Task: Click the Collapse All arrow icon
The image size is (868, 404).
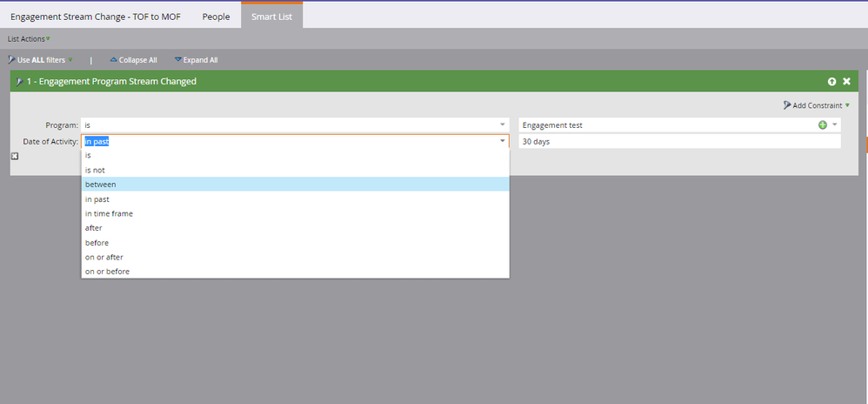Action: 113,60
